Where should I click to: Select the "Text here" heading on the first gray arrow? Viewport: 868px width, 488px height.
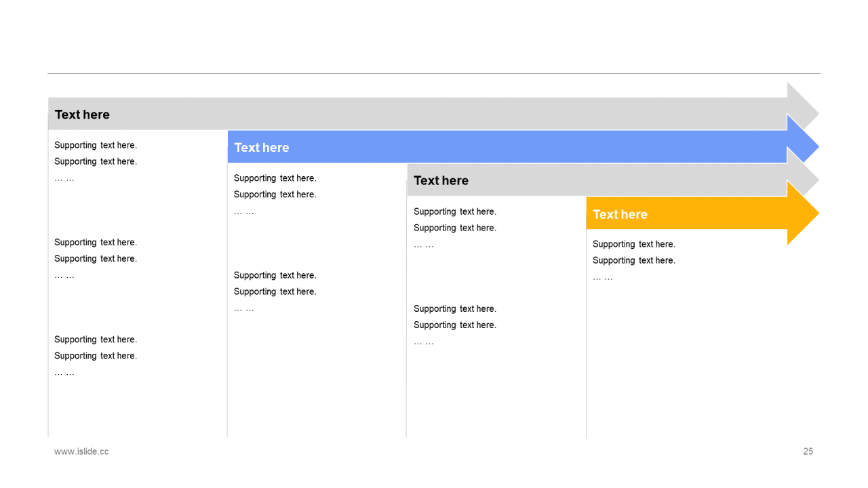pyautogui.click(x=82, y=115)
